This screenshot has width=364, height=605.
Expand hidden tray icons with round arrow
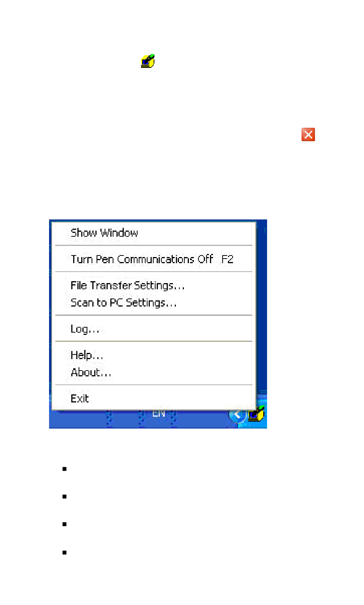(238, 415)
